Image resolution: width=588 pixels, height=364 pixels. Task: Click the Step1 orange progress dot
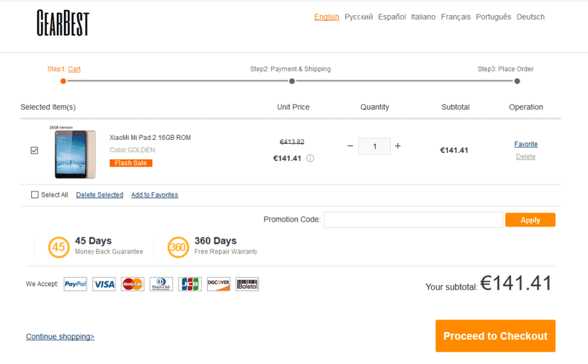(x=63, y=81)
